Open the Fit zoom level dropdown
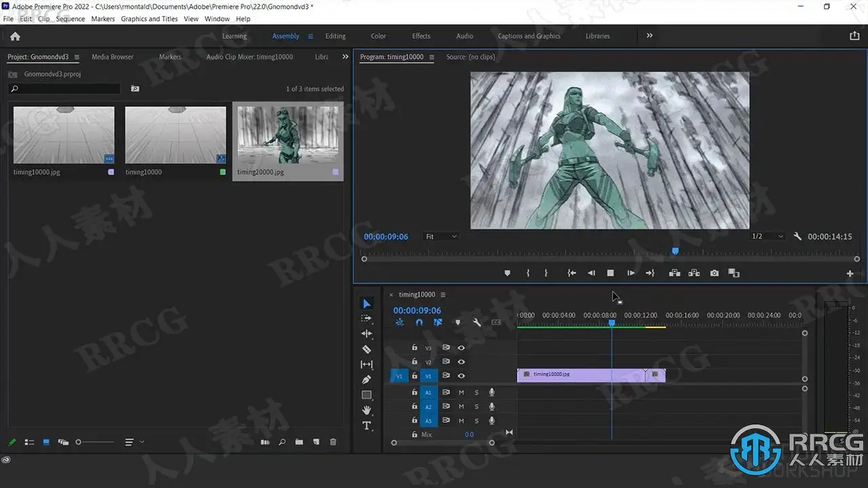868x488 pixels. click(x=441, y=237)
